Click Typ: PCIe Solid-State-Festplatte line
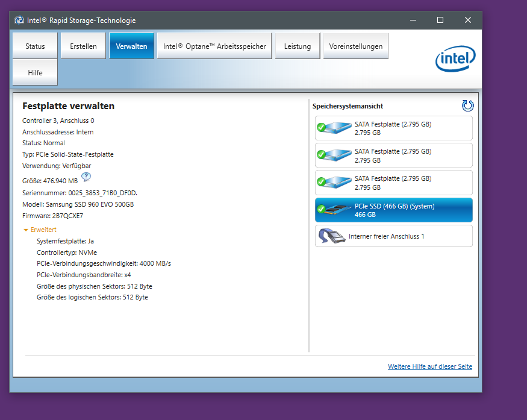 [68, 154]
